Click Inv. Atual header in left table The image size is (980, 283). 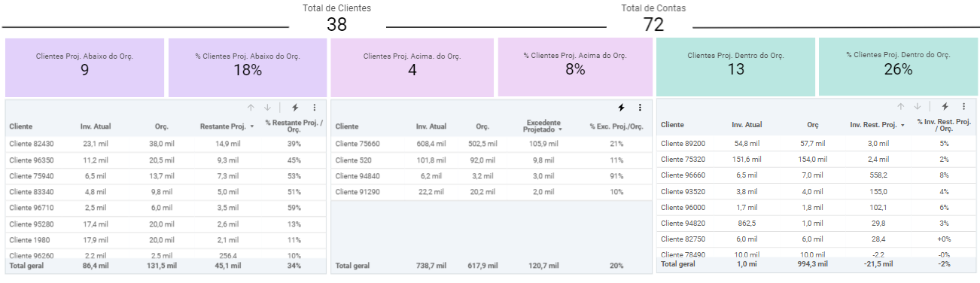[x=96, y=126]
